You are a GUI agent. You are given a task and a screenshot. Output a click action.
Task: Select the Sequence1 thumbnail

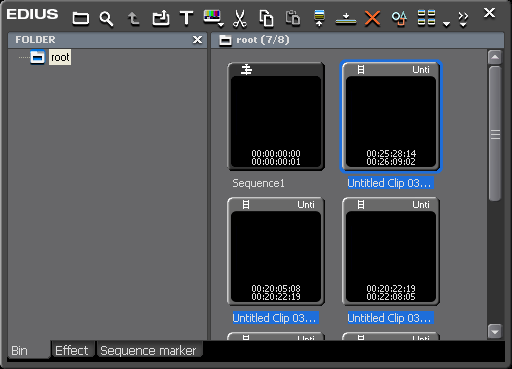pyautogui.click(x=276, y=116)
